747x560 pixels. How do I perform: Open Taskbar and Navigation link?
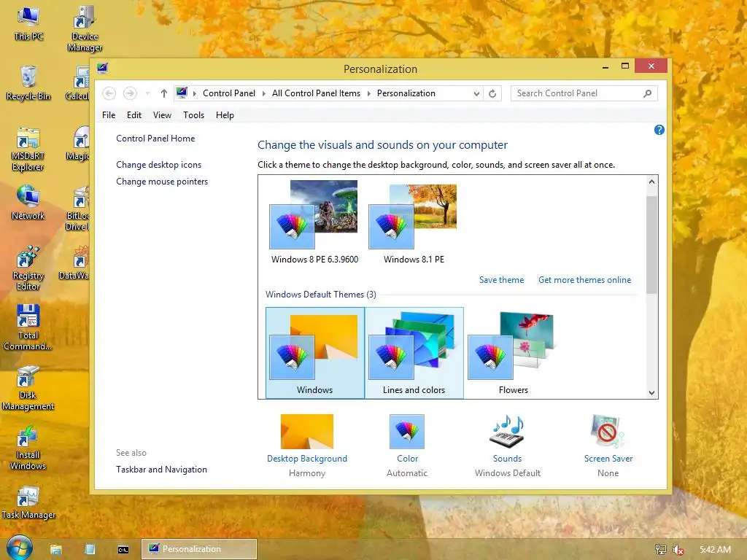tap(161, 470)
